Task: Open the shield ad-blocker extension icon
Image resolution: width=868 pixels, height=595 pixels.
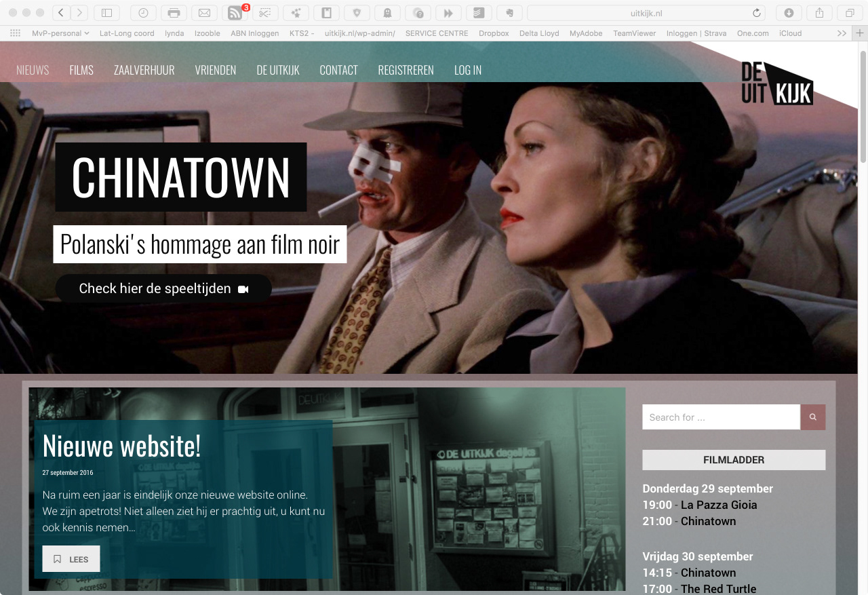Action: pyautogui.click(x=357, y=13)
